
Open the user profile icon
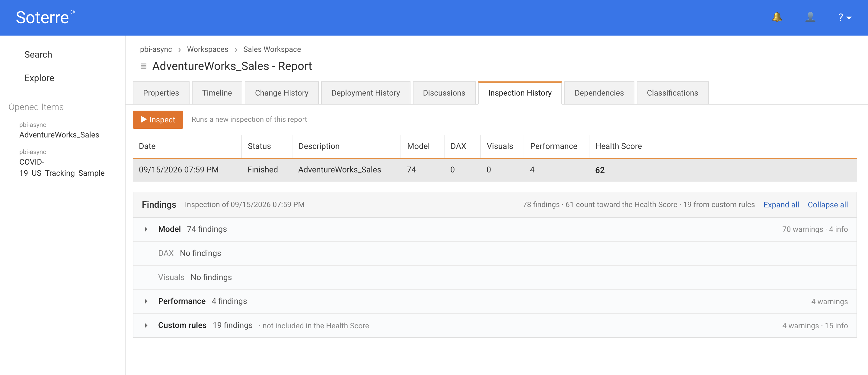tap(810, 17)
